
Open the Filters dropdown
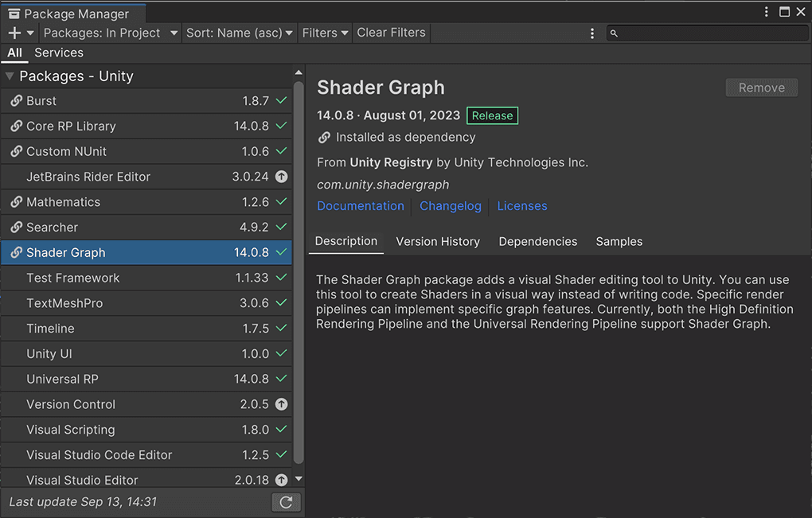(x=325, y=33)
